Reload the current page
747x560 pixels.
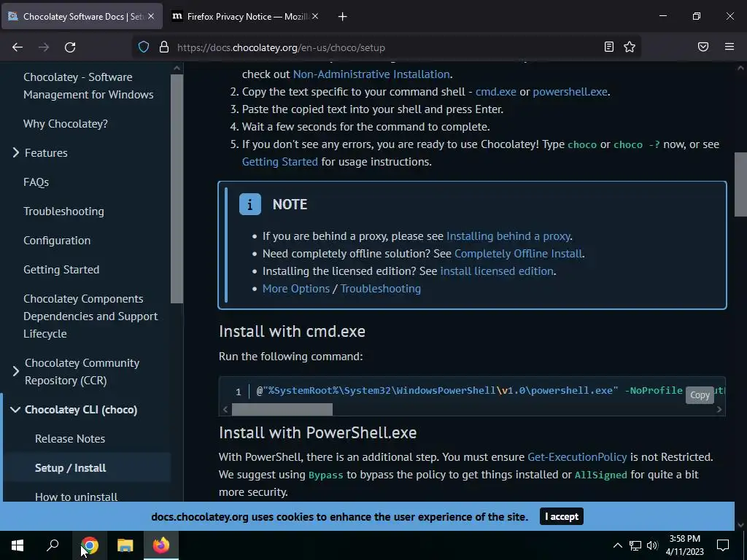70,47
